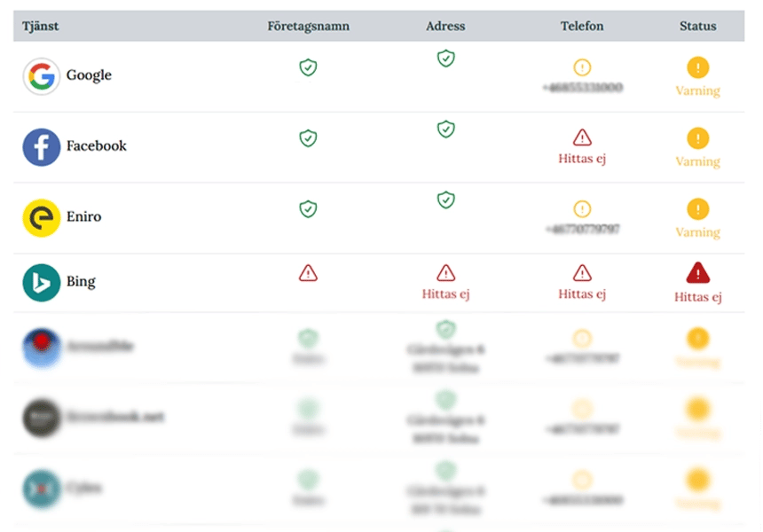Viewport: 763px width, 532px height.
Task: Click Google's Varning status text
Action: pyautogui.click(x=698, y=91)
